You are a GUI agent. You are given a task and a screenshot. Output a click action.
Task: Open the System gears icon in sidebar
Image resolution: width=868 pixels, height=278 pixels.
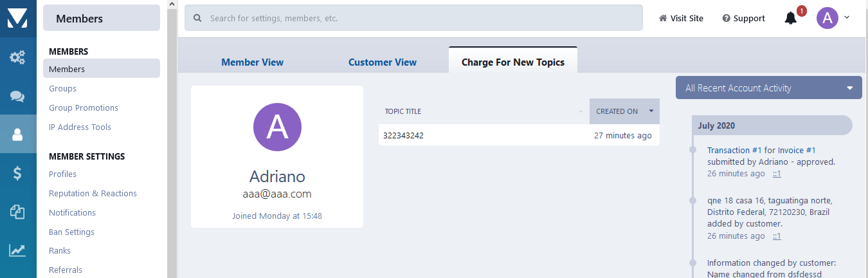[x=17, y=57]
